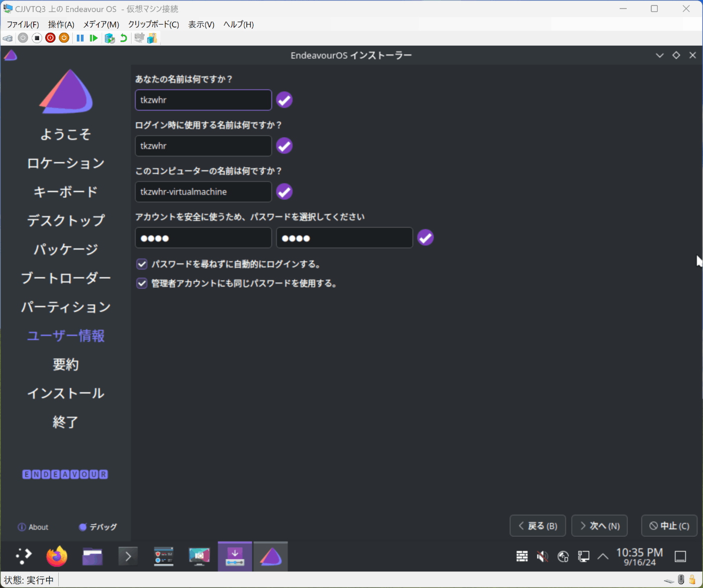Open the クリップボード(C) menu

coord(153,24)
